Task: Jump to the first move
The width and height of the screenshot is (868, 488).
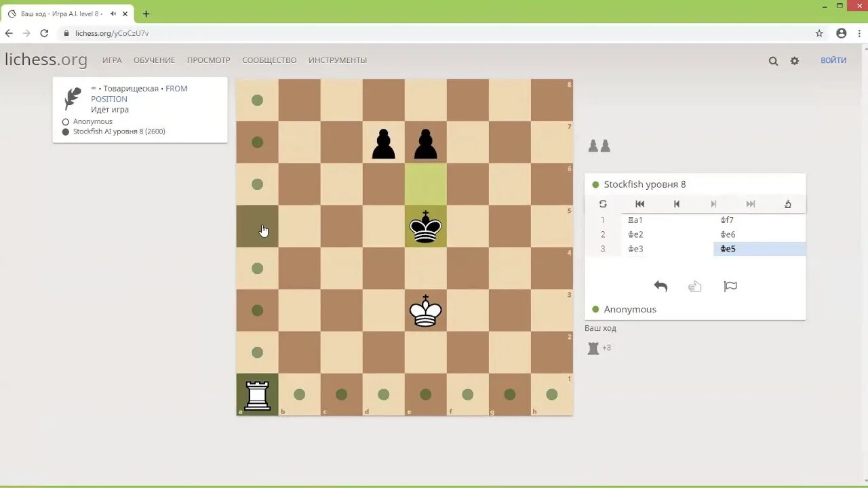Action: 639,204
